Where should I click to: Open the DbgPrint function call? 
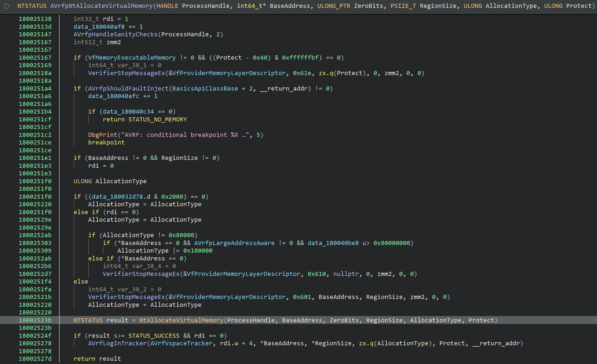pos(103,135)
